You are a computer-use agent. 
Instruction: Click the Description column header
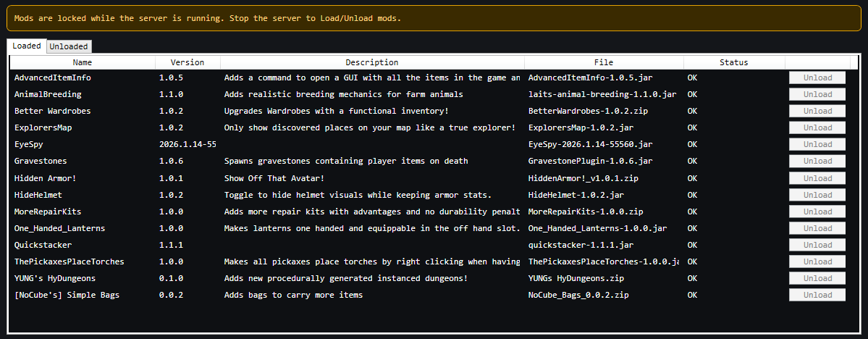tap(372, 62)
